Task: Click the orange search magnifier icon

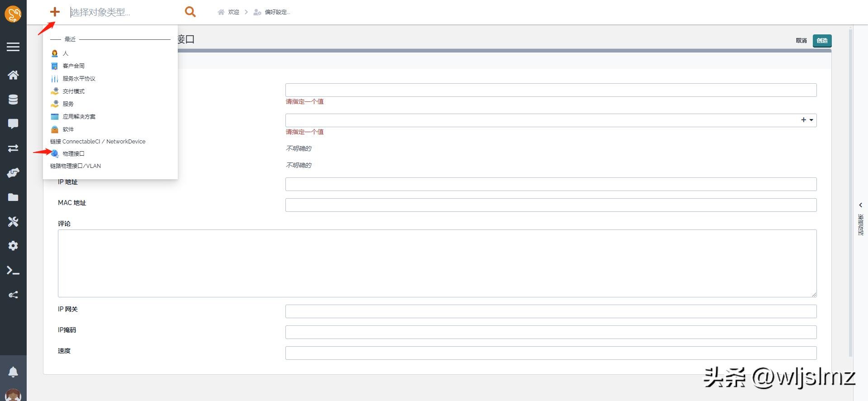Action: click(190, 12)
